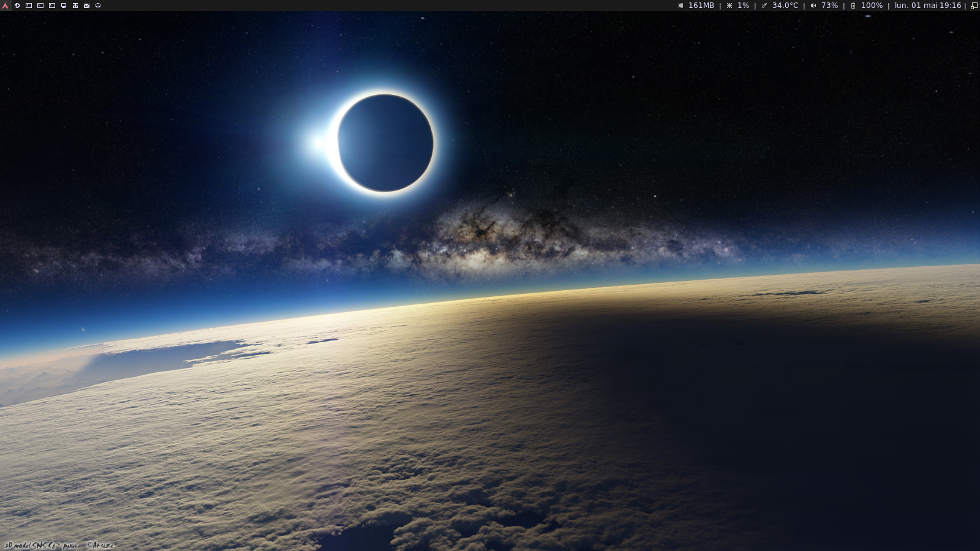Open the Arch Linux launcher menu
The height and width of the screenshot is (551, 980).
tap(6, 6)
